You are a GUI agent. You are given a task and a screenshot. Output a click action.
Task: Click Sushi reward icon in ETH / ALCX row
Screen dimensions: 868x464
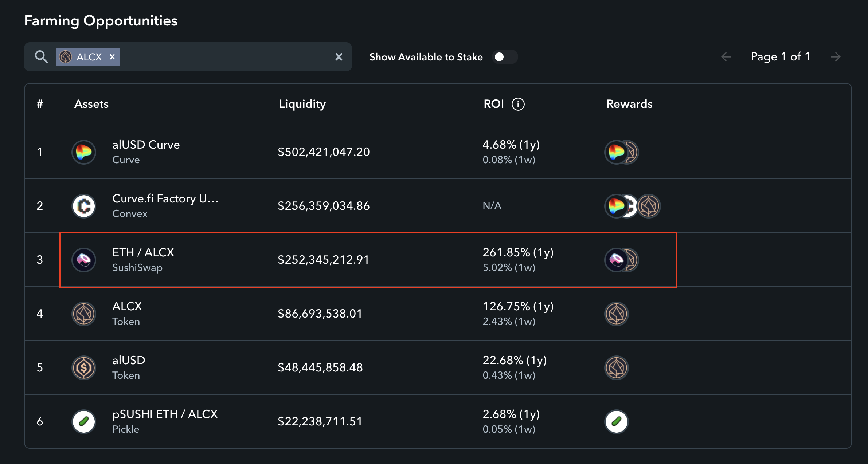click(616, 260)
